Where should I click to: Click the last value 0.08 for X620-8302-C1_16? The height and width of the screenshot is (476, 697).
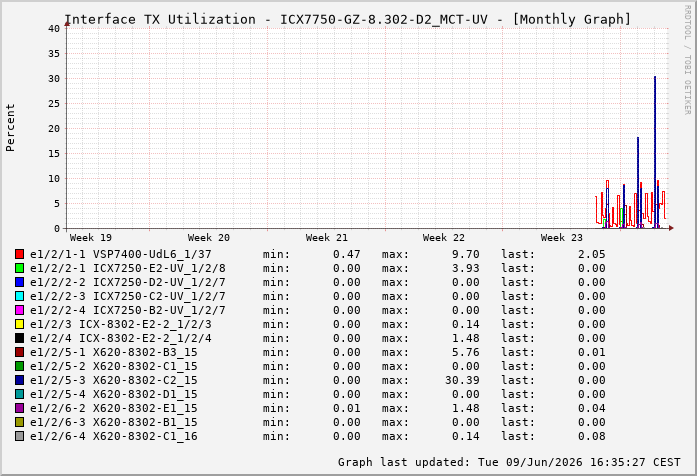click(x=592, y=436)
